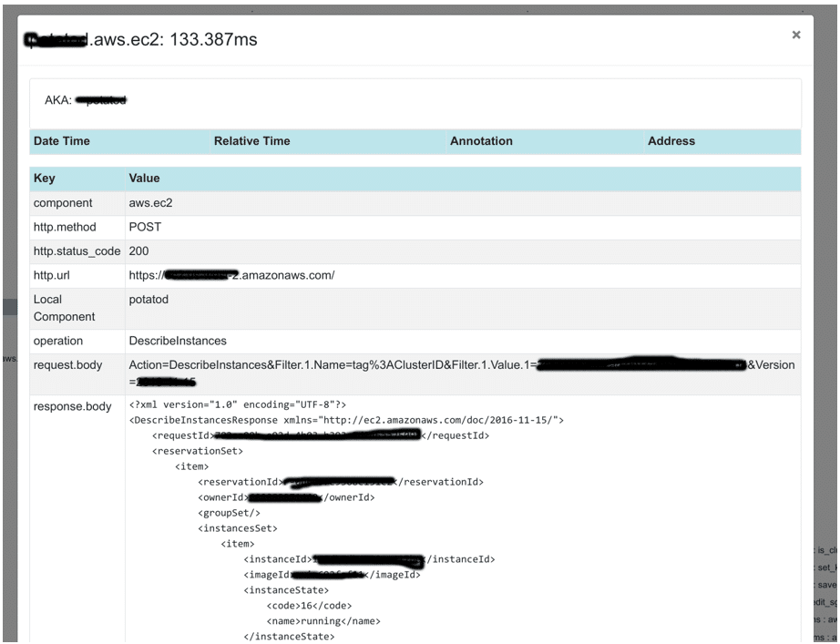Click the DescribeInstances operation value
840x644 pixels.
[178, 341]
